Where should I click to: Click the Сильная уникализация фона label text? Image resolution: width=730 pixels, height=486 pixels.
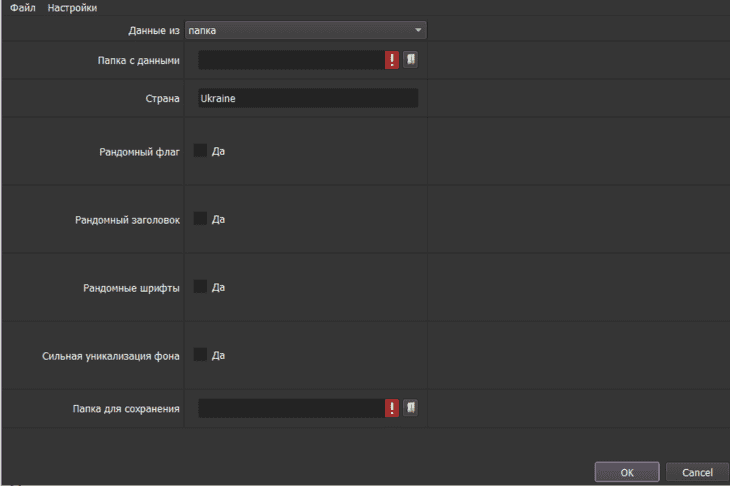[111, 356]
